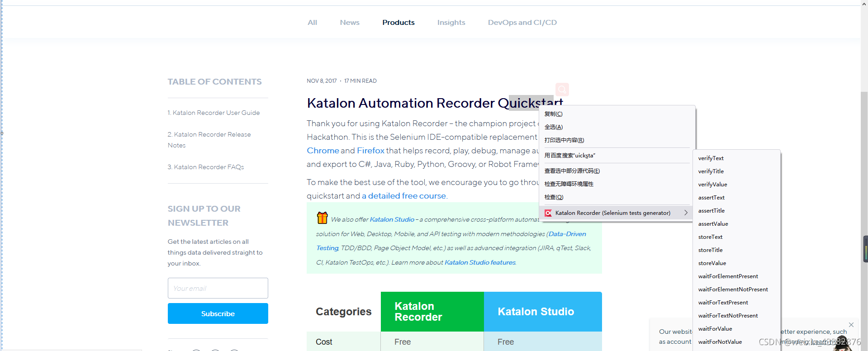Select storeValue in the submenu
This screenshot has height=351, width=868.
point(736,263)
